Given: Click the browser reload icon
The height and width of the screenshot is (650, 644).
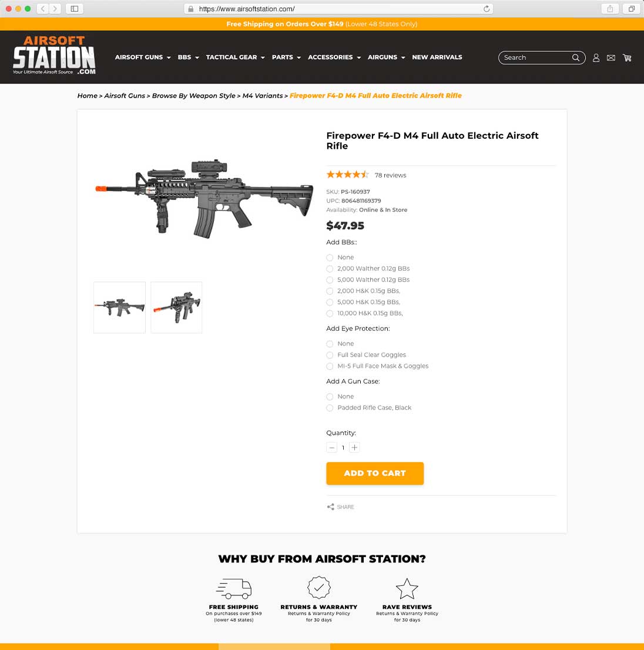Looking at the screenshot, I should 487,9.
